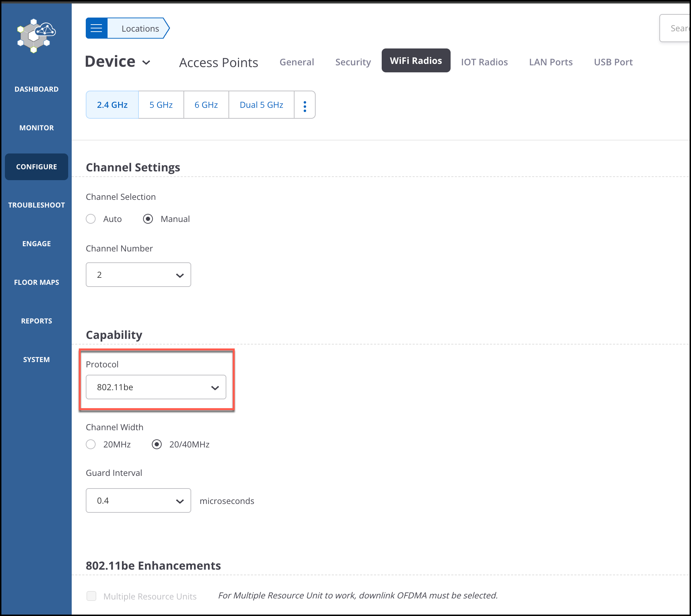Open the three-dot more options menu
691x616 pixels.
tap(305, 105)
